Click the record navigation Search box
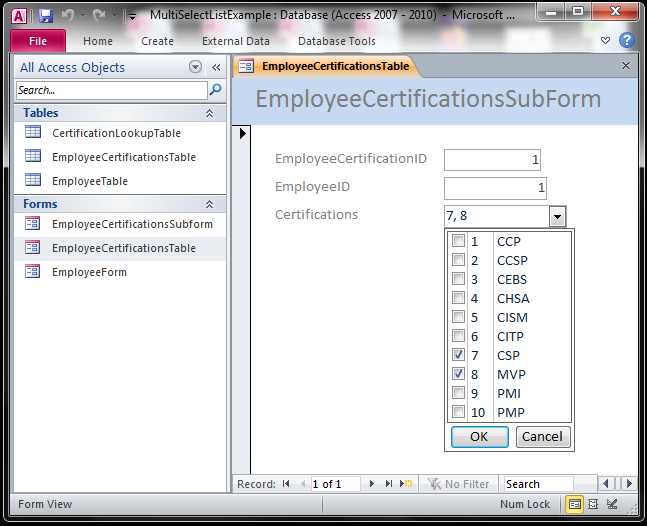647x526 pixels. 538,484
